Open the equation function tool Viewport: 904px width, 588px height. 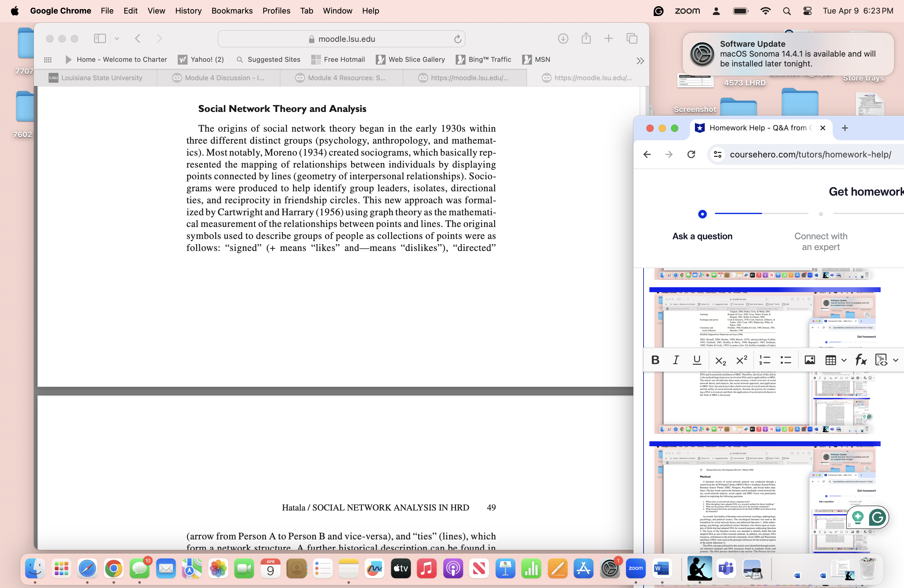tap(860, 360)
